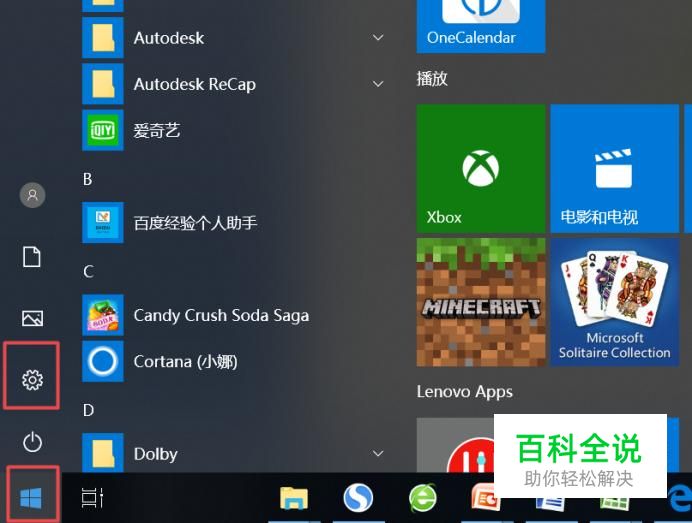Select the Cortana (小娜) label text
The image size is (692, 523).
click(x=185, y=361)
